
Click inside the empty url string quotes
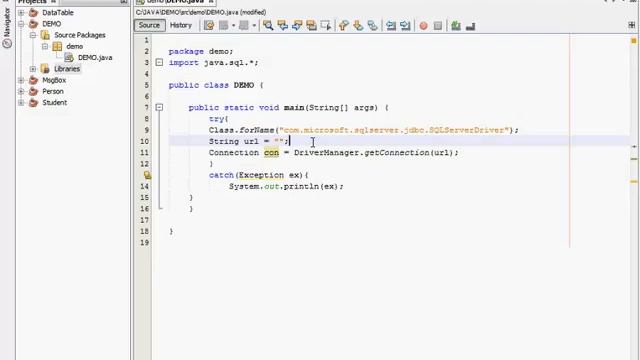point(279,141)
